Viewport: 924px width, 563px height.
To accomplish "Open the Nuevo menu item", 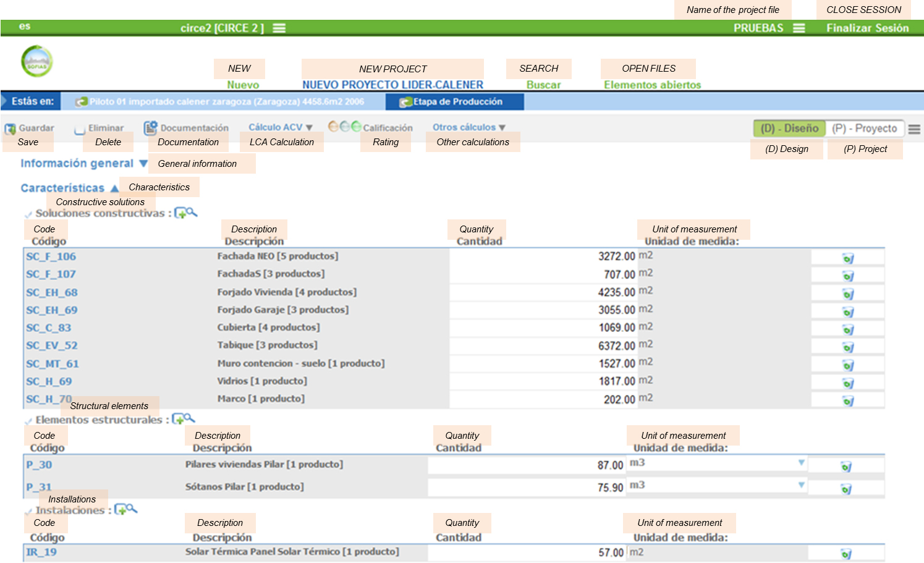I will 243,85.
